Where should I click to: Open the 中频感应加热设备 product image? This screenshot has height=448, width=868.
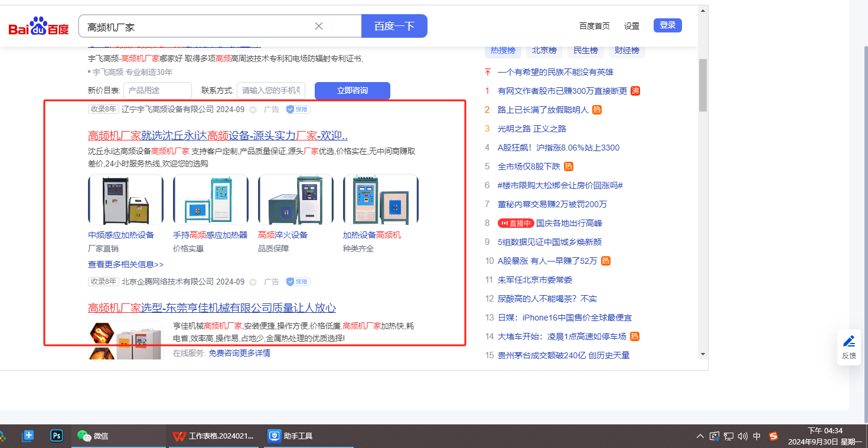point(126,200)
